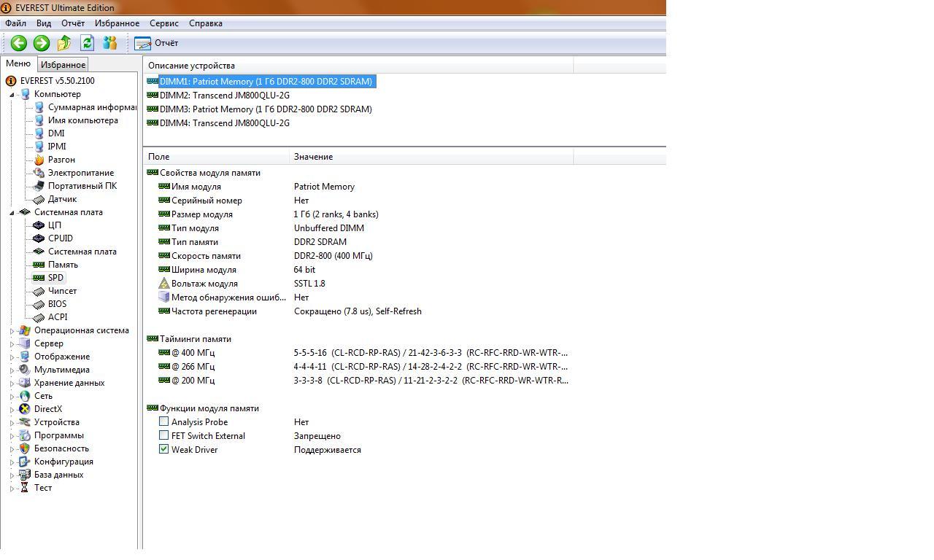This screenshot has width=934, height=560.
Task: Open Электропитание power icon in the tree
Action: tap(39, 173)
